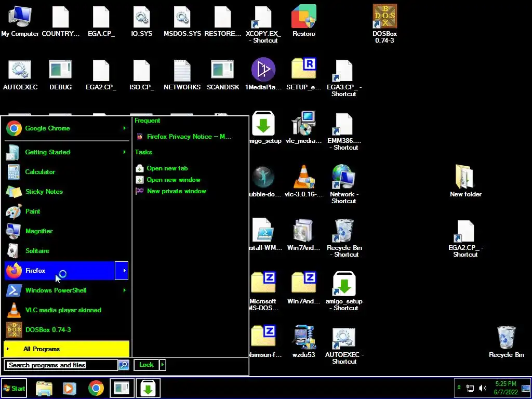The height and width of the screenshot is (399, 532).
Task: Open the clock showing 5:25 PM
Action: click(x=506, y=388)
